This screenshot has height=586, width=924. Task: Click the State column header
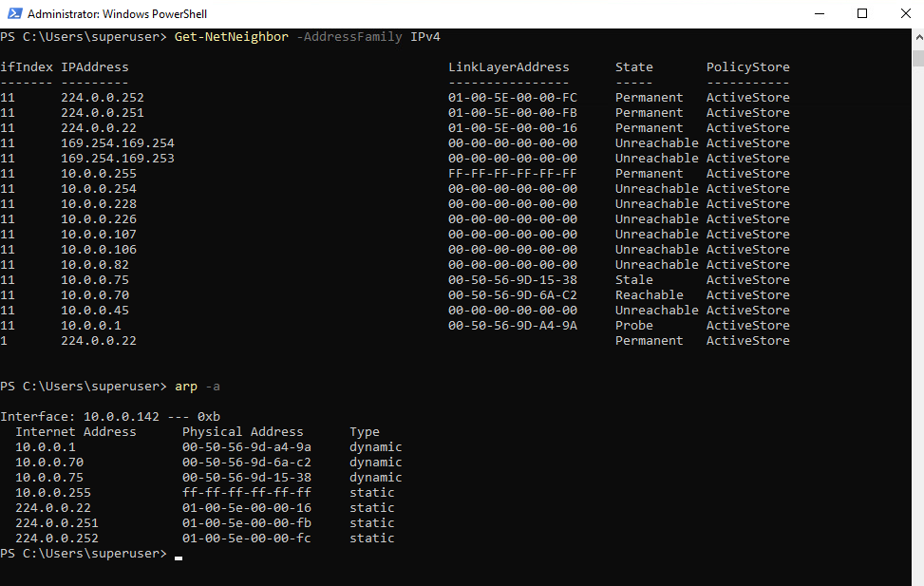[634, 67]
